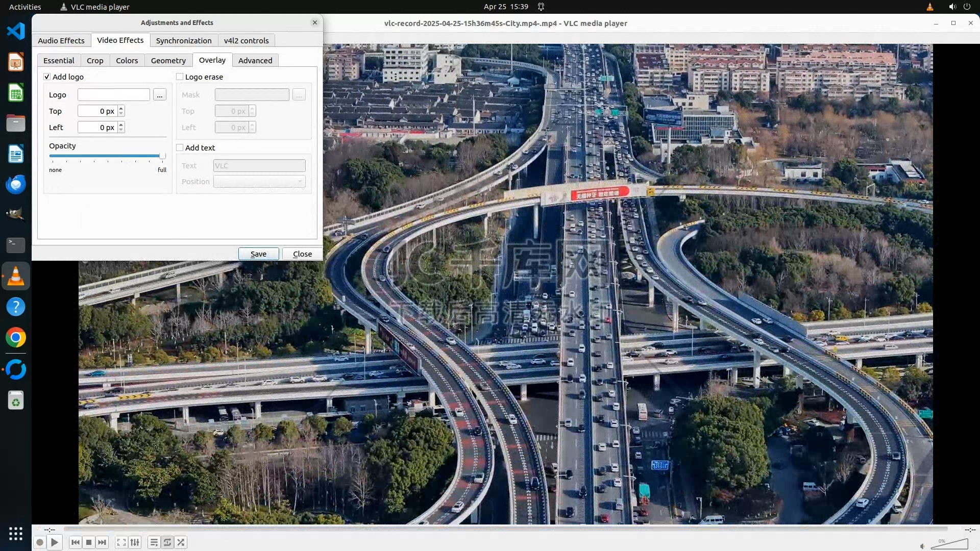Enable shuffle random playback
The width and height of the screenshot is (980, 551).
(x=181, y=542)
